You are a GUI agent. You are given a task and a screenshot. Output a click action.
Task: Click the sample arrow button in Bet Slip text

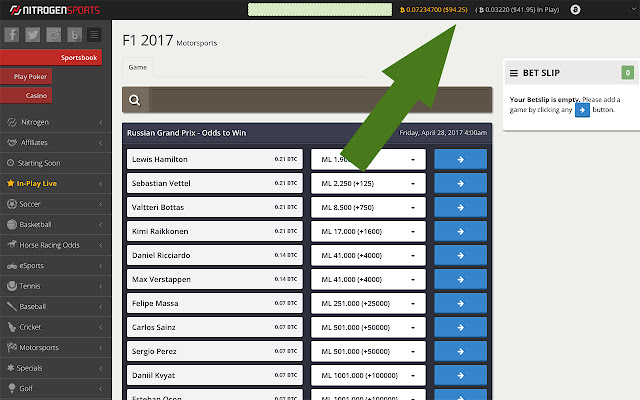(x=582, y=110)
